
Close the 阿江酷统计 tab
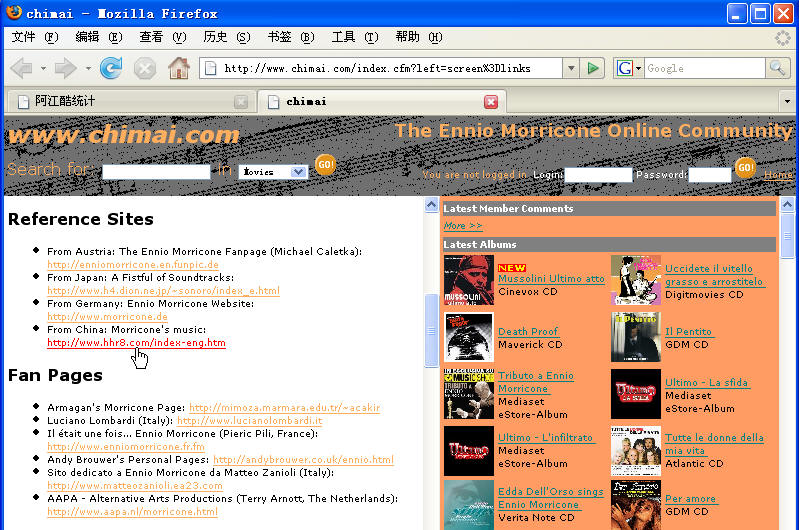click(241, 102)
